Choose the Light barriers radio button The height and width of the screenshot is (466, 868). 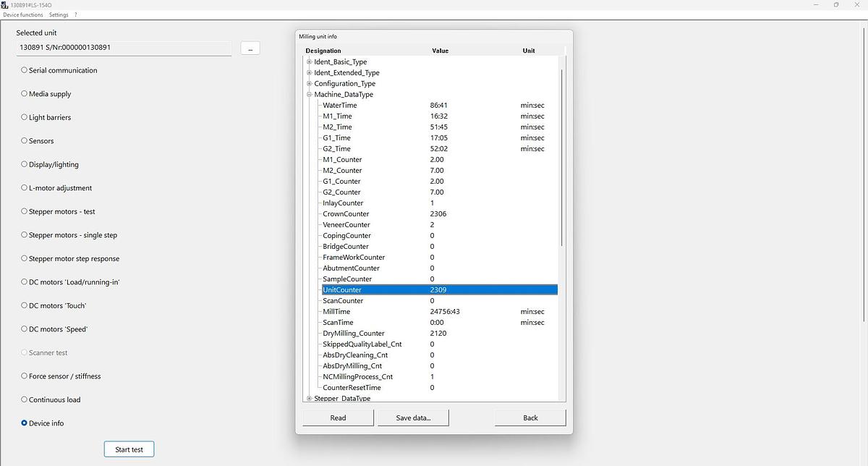pyautogui.click(x=25, y=117)
